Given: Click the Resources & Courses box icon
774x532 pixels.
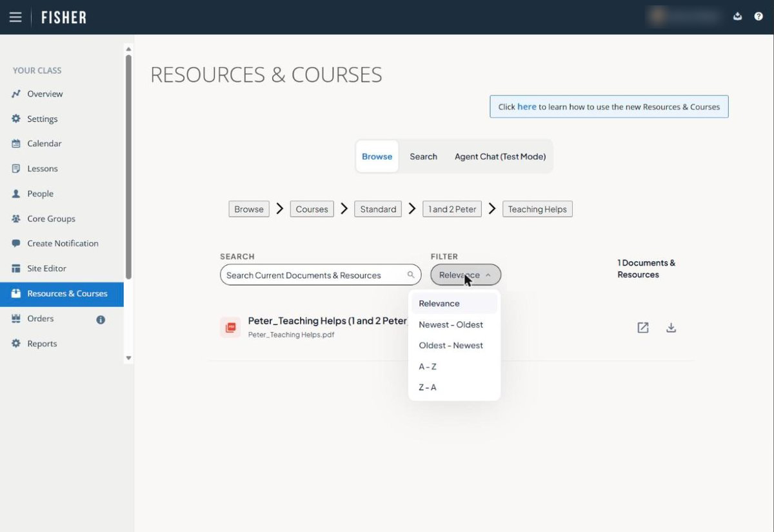Looking at the screenshot, I should tap(16, 293).
